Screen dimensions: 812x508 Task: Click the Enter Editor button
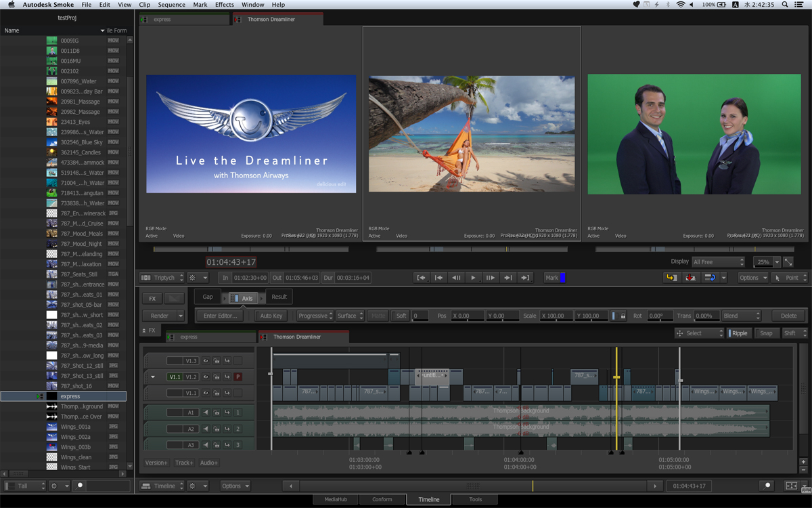point(221,316)
